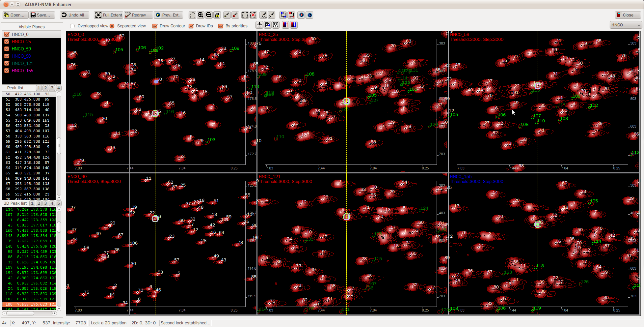
Task: Click the Lock a 2D position status field
Action: coord(109,323)
